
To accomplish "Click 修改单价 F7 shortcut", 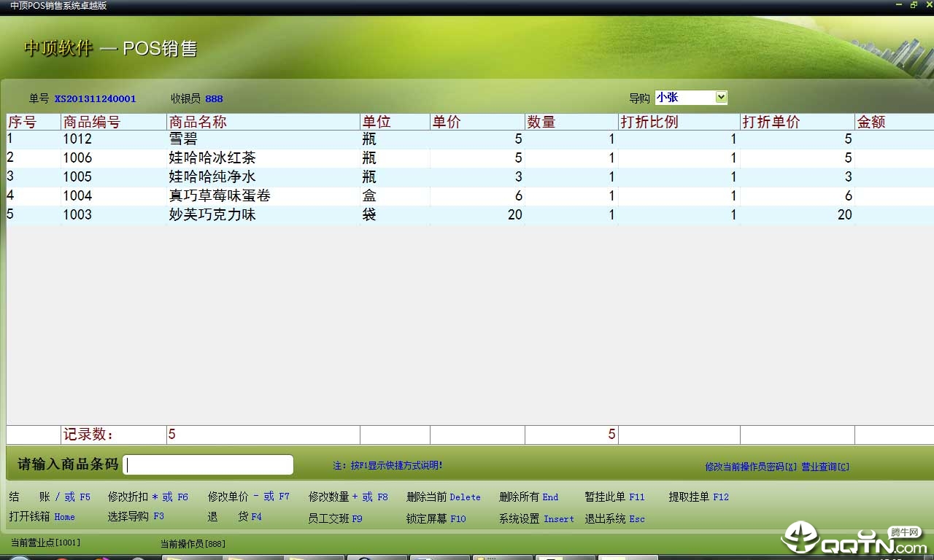I will click(x=248, y=497).
